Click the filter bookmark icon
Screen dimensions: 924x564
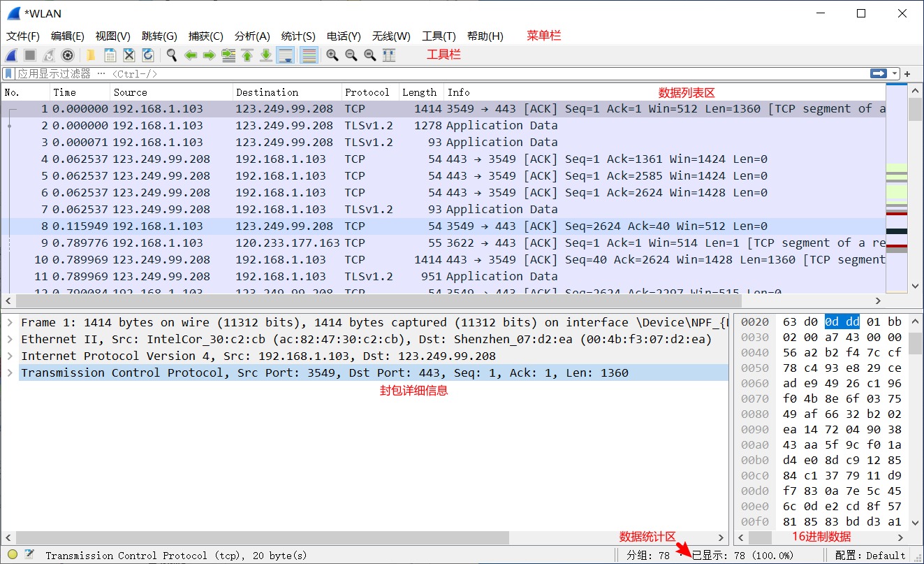tap(8, 73)
